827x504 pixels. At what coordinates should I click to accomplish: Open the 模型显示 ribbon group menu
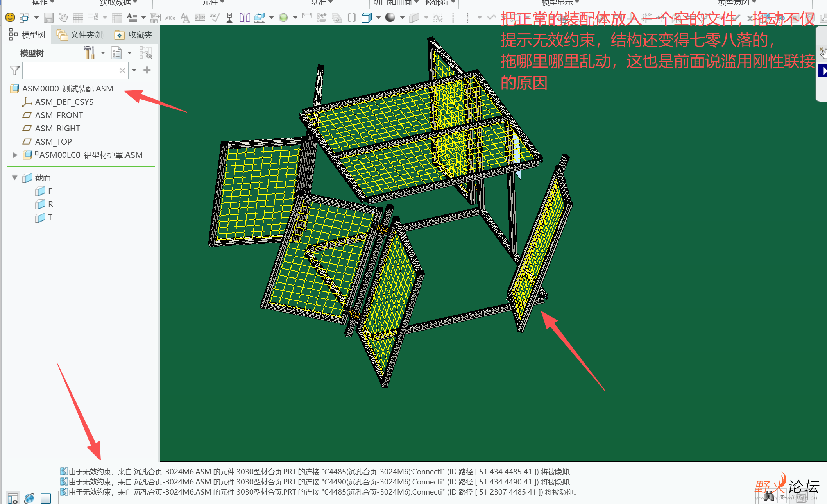coord(560,3)
